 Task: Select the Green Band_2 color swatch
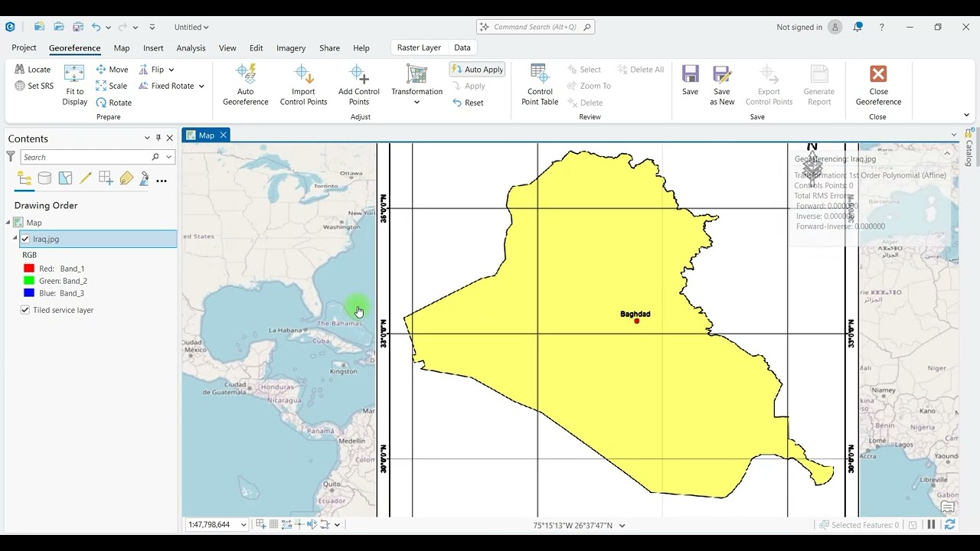(x=29, y=281)
